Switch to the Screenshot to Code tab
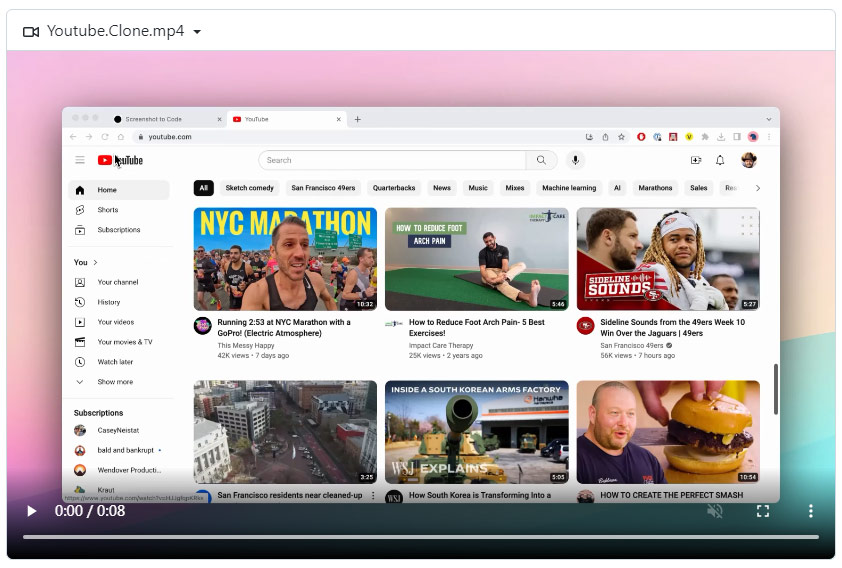The image size is (842, 568). click(160, 119)
